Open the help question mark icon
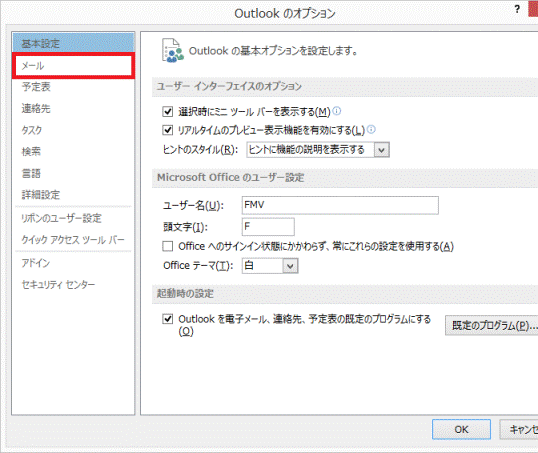Image resolution: width=538 pixels, height=453 pixels. click(x=517, y=9)
